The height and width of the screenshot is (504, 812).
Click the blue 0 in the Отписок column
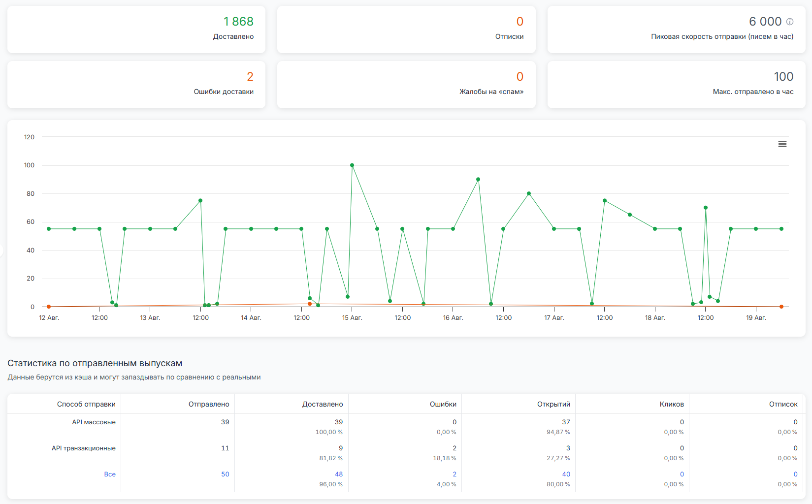pos(794,474)
